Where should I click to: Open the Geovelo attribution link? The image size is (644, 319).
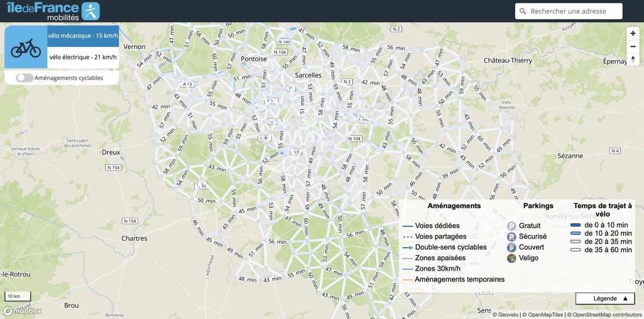507,314
